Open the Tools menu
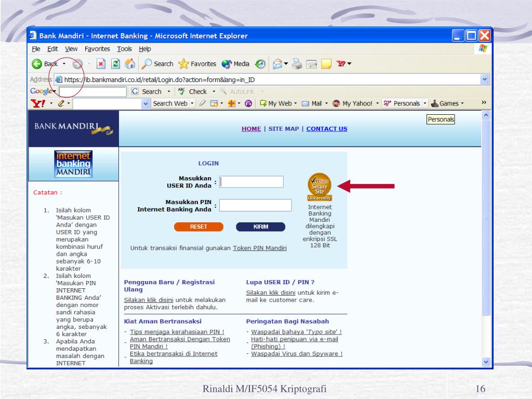Viewport: 532px width, 399px height. click(124, 49)
